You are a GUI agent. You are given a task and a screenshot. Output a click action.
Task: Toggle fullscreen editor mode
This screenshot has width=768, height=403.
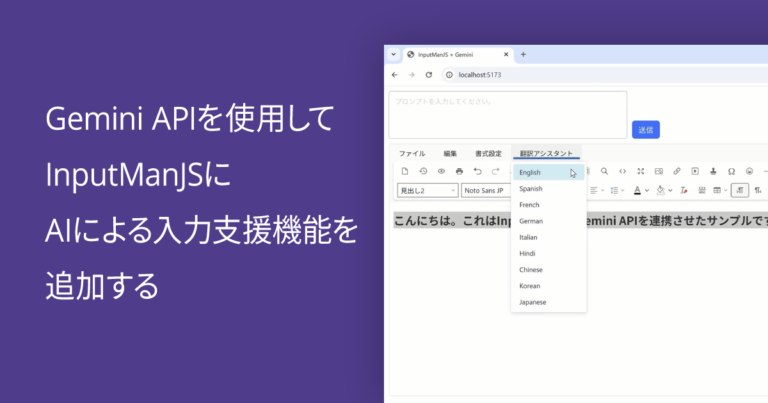pyautogui.click(x=641, y=171)
